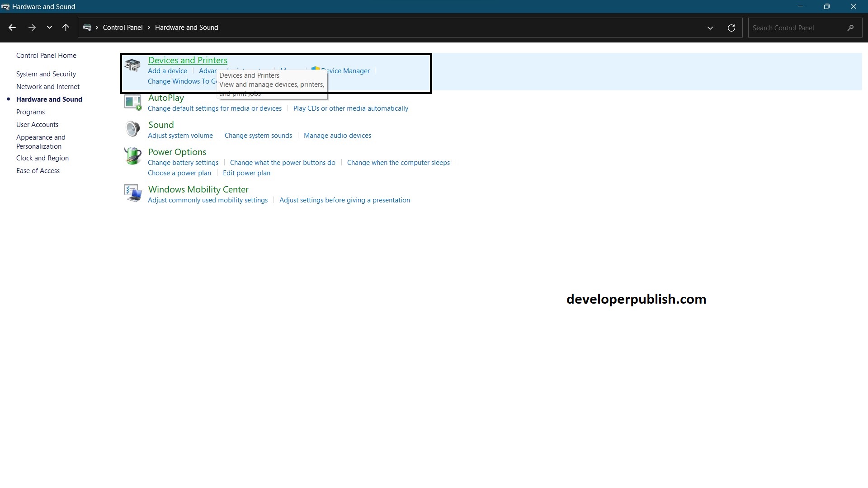Click Change system sounds link
This screenshot has height=488, width=868.
click(x=258, y=136)
